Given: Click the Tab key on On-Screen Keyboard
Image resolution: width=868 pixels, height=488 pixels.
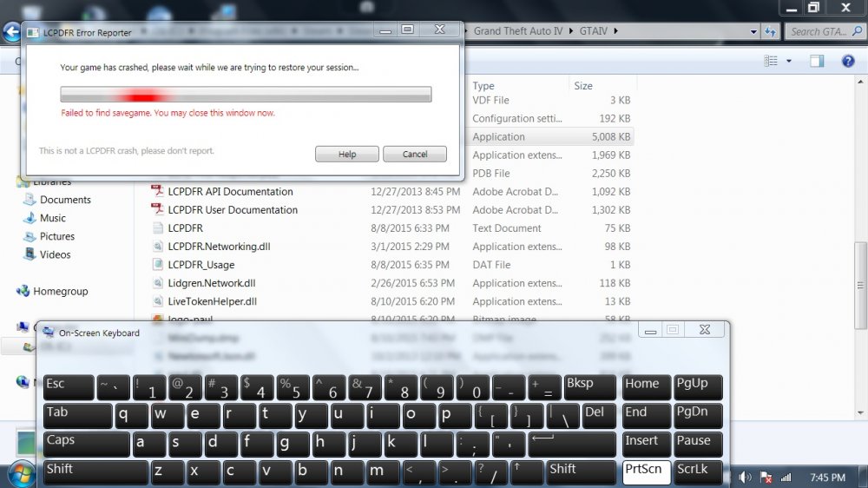Looking at the screenshot, I should tap(77, 415).
